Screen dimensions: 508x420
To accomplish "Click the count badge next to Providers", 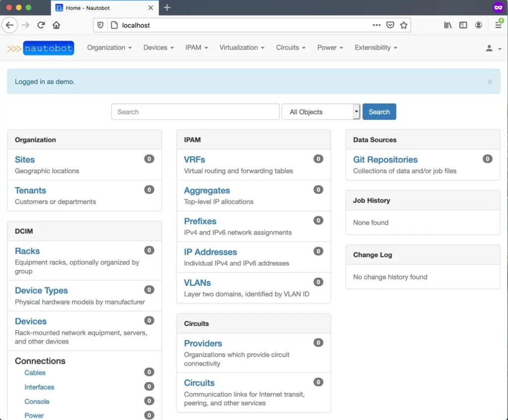I will pos(318,343).
